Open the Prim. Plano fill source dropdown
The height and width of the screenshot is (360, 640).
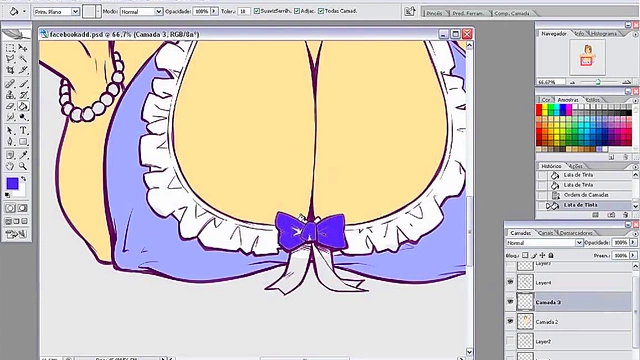click(75, 11)
